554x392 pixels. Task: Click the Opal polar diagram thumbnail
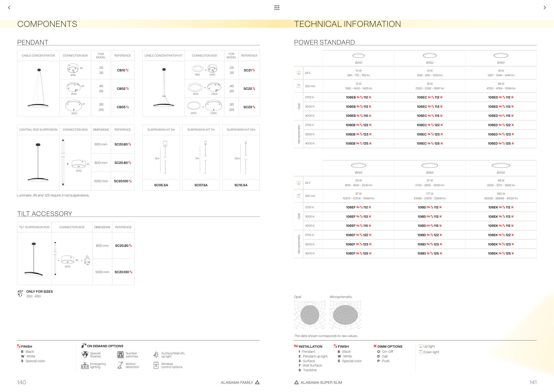tap(310, 315)
